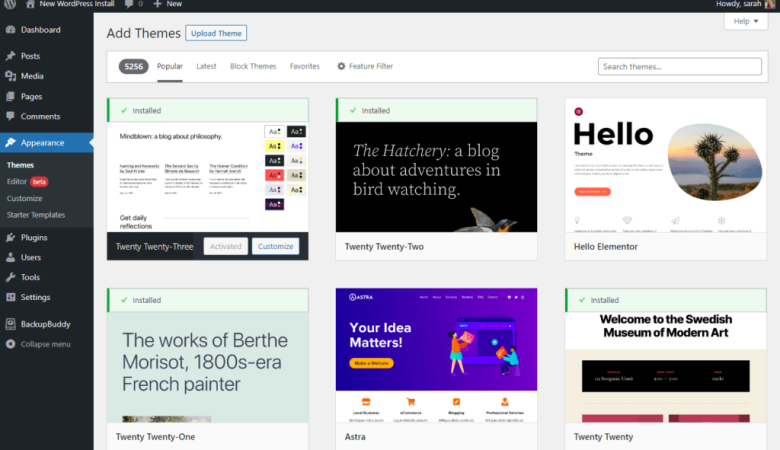
Task: Open the Twenty Twenty-Two theme thumbnail
Action: pyautogui.click(x=436, y=177)
